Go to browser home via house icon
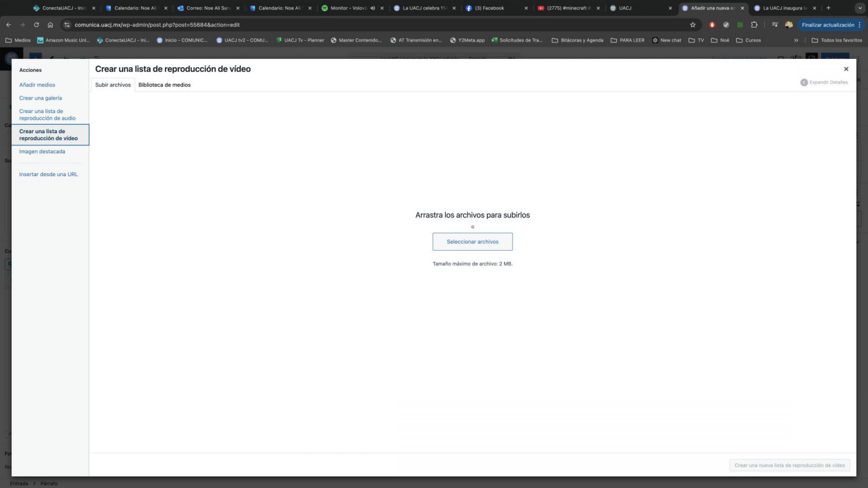This screenshot has width=868, height=488. 50,25
